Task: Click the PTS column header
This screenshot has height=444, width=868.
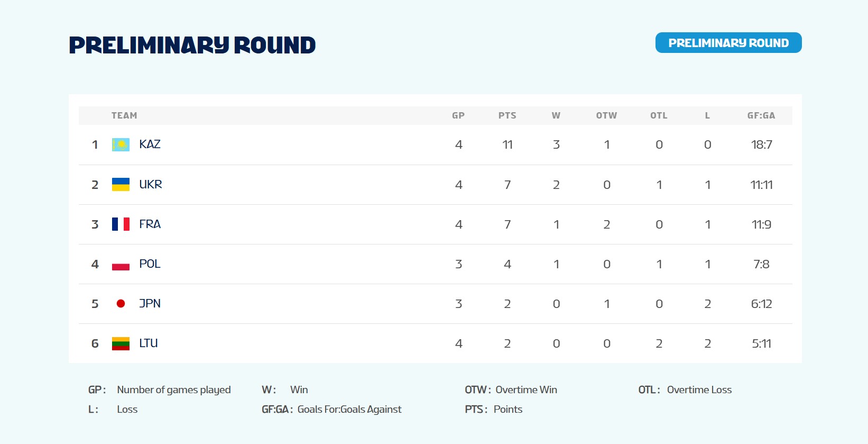Action: tap(507, 115)
